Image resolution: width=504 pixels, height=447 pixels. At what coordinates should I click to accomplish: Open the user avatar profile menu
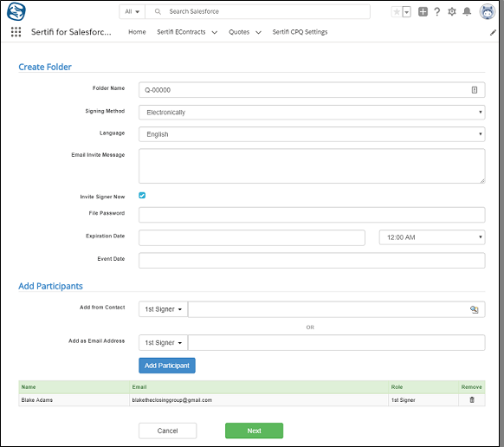pyautogui.click(x=488, y=12)
